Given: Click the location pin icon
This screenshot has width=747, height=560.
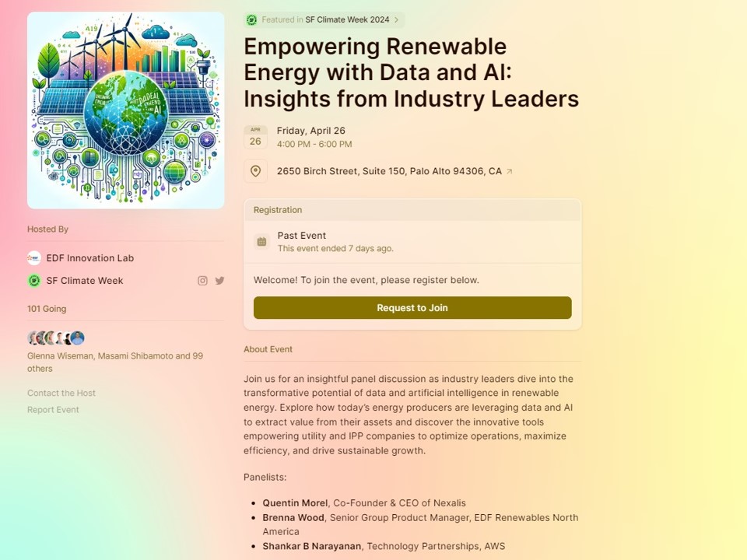Looking at the screenshot, I should (256, 170).
